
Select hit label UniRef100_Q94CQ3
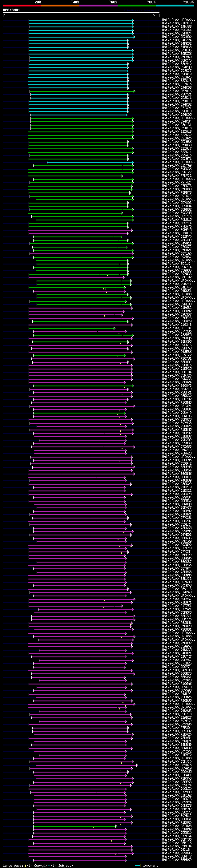pyautogui.click(x=177, y=67)
